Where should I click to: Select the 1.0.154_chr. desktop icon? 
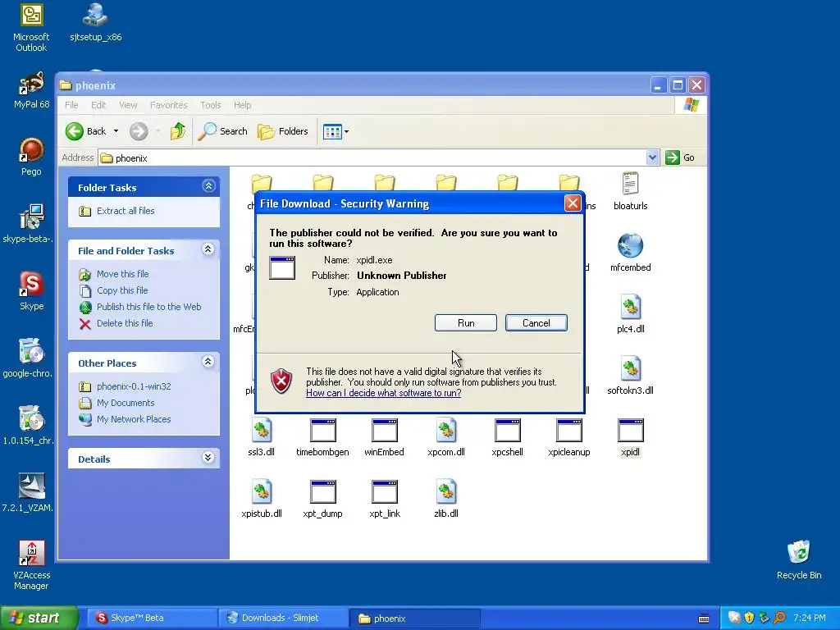coord(30,426)
